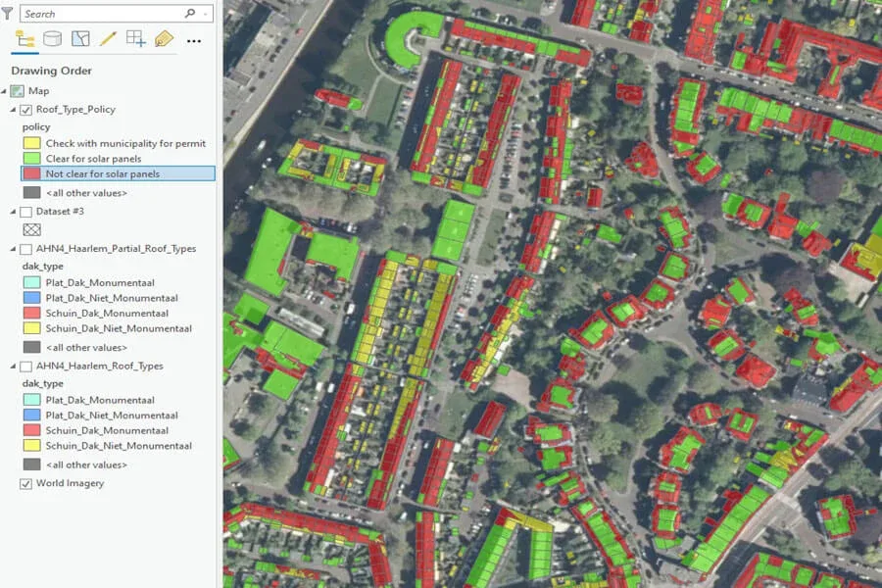Collapse the Roof_Type_Policy layer expander
This screenshot has height=588, width=882.
[14, 110]
